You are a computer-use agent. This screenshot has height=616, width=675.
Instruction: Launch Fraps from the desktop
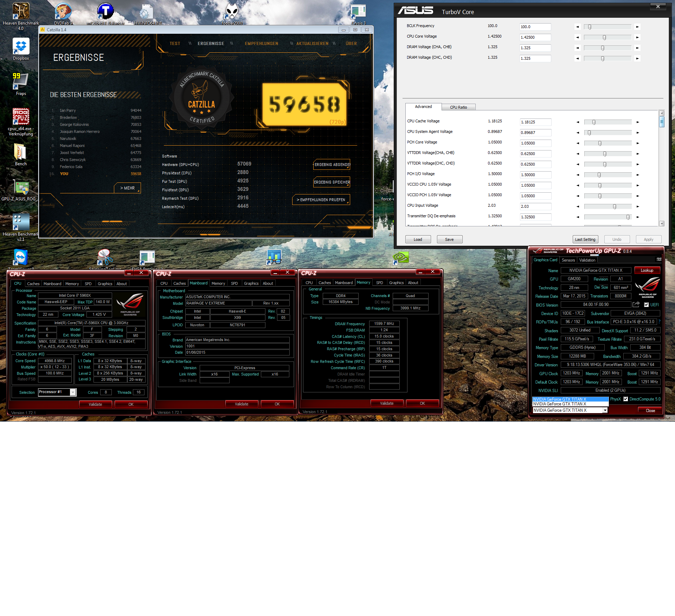coord(21,84)
